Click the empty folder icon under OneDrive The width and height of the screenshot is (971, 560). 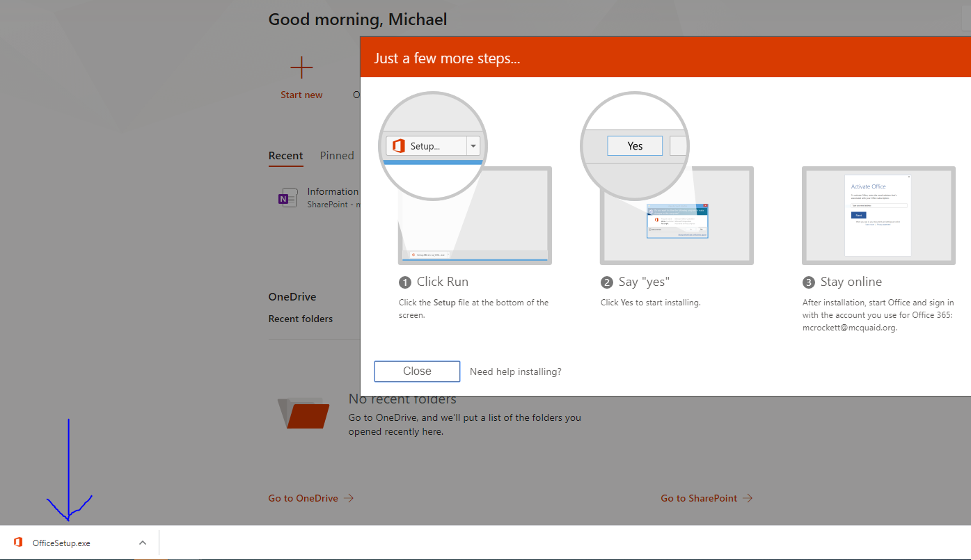coord(303,413)
